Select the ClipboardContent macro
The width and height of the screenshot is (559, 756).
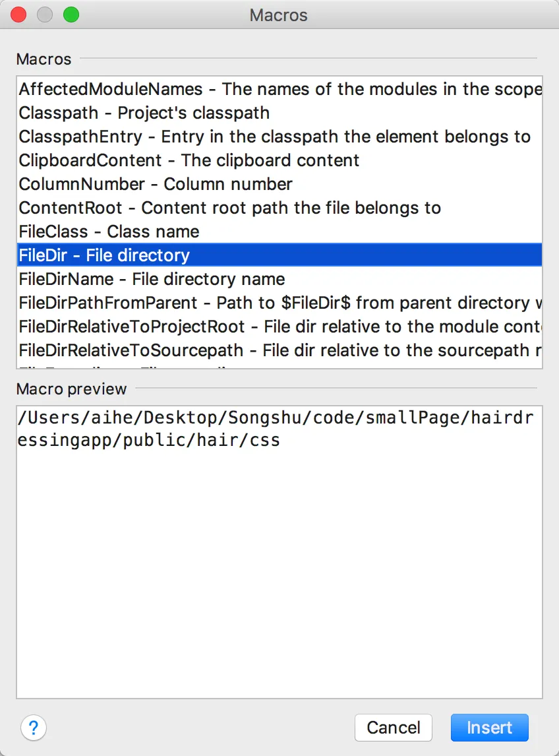click(189, 160)
